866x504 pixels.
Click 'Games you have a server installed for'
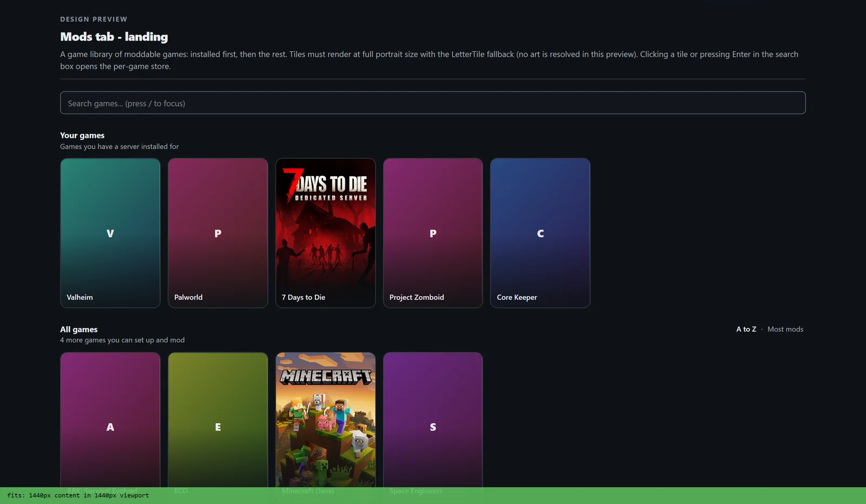[x=120, y=147]
